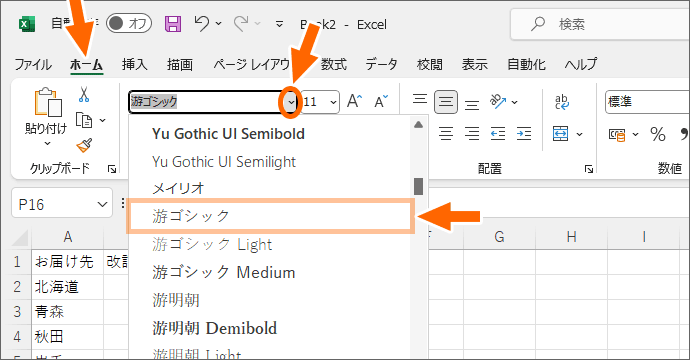Open the ファイル tab
690x360 pixels.
[x=33, y=65]
